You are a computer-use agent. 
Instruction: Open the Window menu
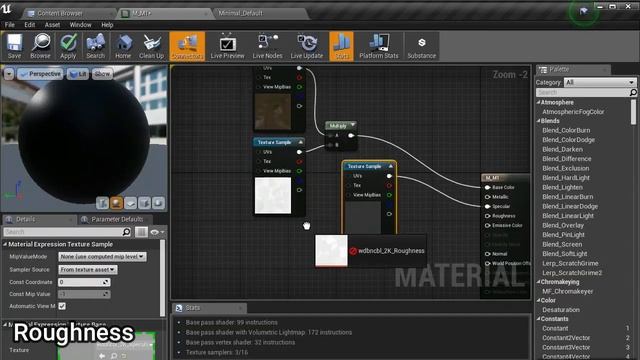80,25
